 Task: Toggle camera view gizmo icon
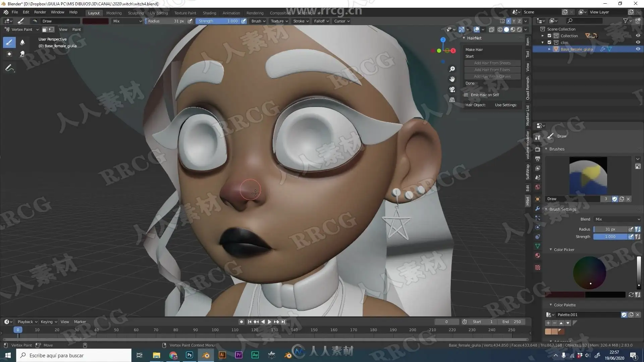tap(452, 89)
